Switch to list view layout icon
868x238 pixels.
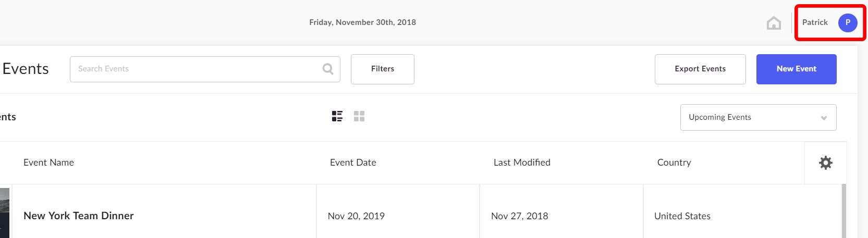tap(337, 116)
